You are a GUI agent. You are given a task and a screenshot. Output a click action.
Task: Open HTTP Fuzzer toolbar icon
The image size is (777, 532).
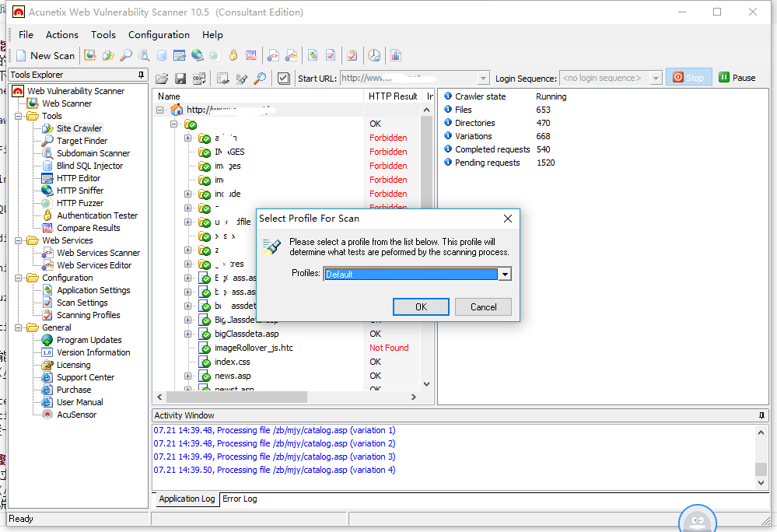(215, 55)
